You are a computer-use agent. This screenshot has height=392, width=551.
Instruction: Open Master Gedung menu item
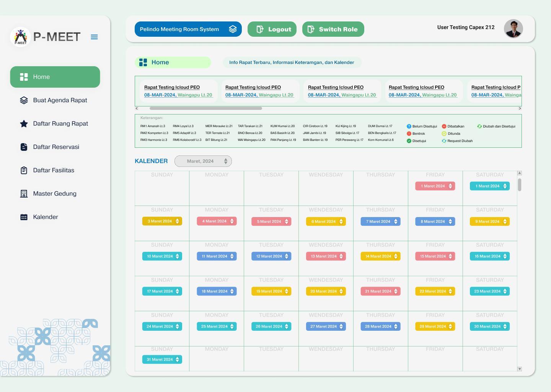click(55, 194)
